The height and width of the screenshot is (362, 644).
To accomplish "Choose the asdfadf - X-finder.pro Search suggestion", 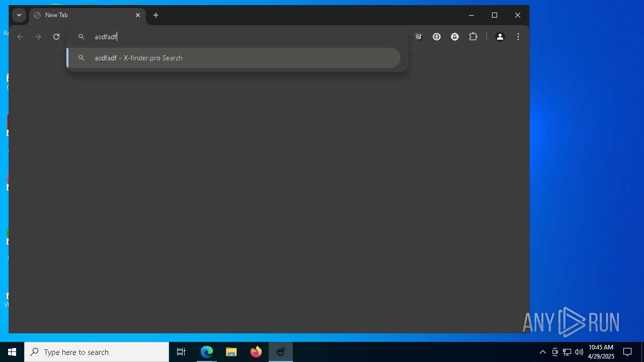I will (234, 58).
